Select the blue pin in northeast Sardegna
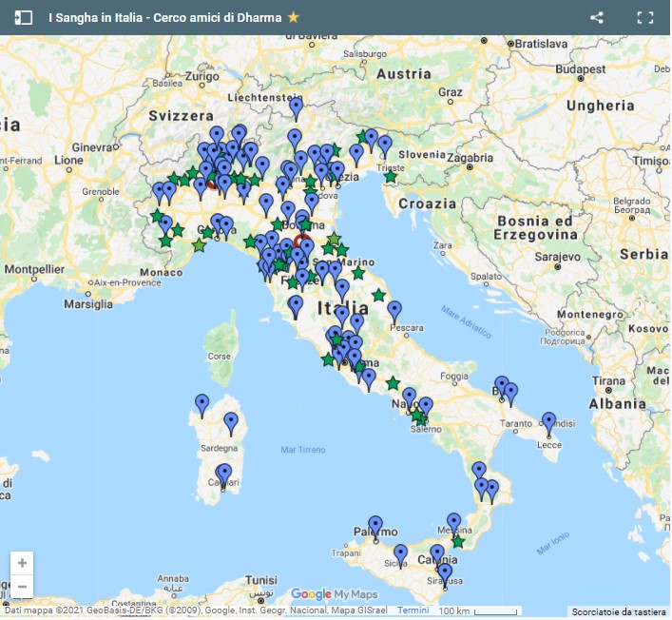This screenshot has height=620, width=672. 231,423
